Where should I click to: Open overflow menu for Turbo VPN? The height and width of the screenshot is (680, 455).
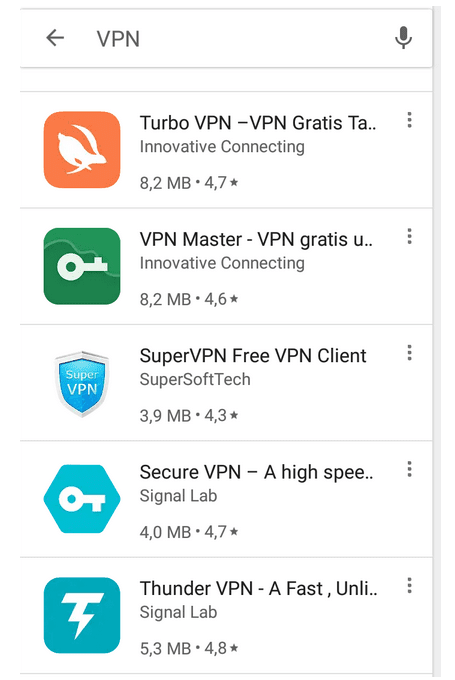click(409, 120)
